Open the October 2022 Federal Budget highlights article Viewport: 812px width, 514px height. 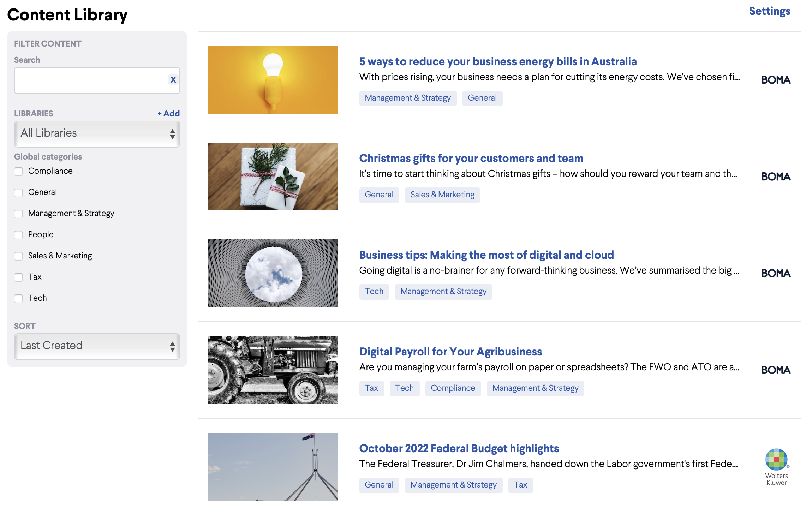coord(459,448)
